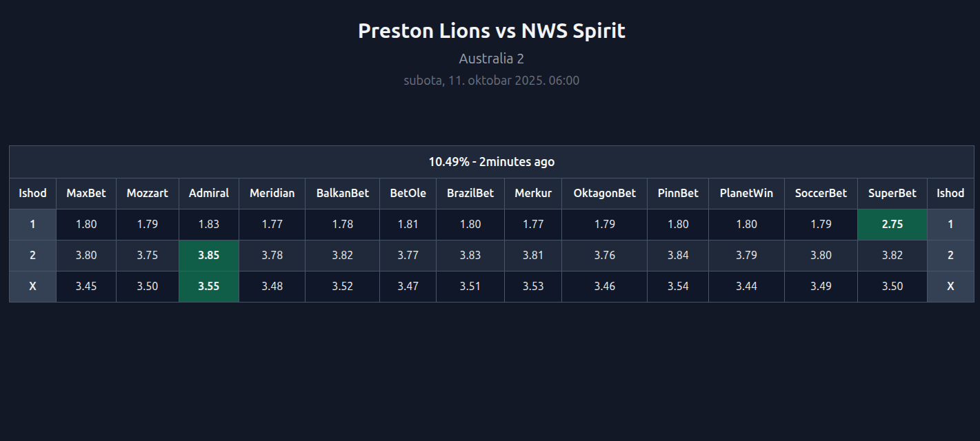The image size is (980, 441).
Task: Click the SuperBet column header
Action: click(x=892, y=193)
